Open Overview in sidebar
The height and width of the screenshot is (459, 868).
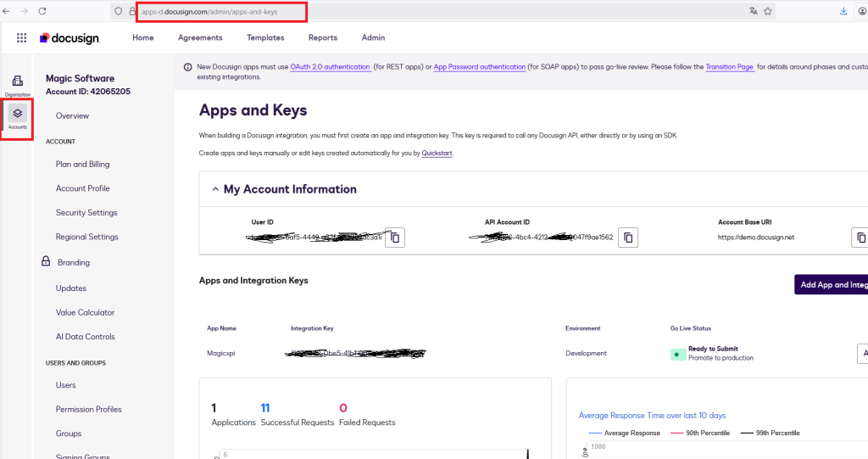[72, 116]
